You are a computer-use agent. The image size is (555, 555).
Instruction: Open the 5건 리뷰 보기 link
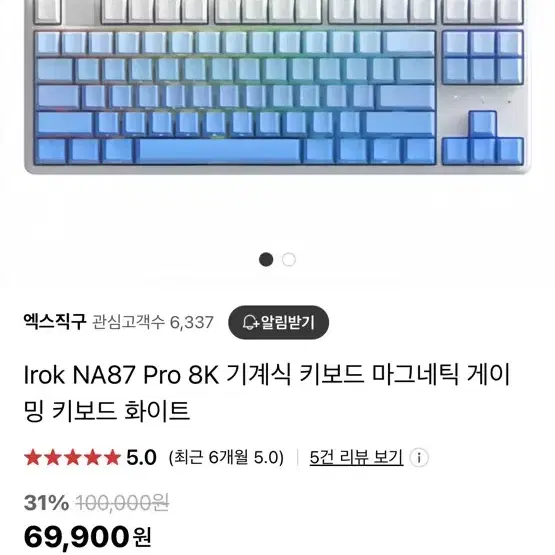[356, 457]
